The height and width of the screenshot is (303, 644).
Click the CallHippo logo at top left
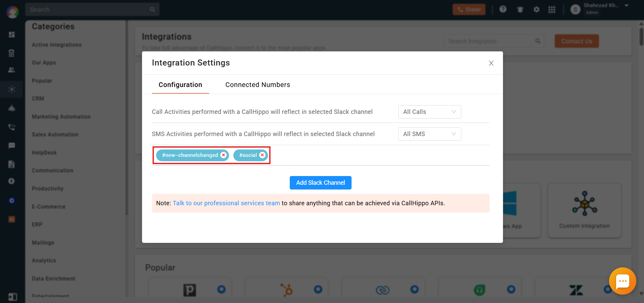pyautogui.click(x=12, y=12)
